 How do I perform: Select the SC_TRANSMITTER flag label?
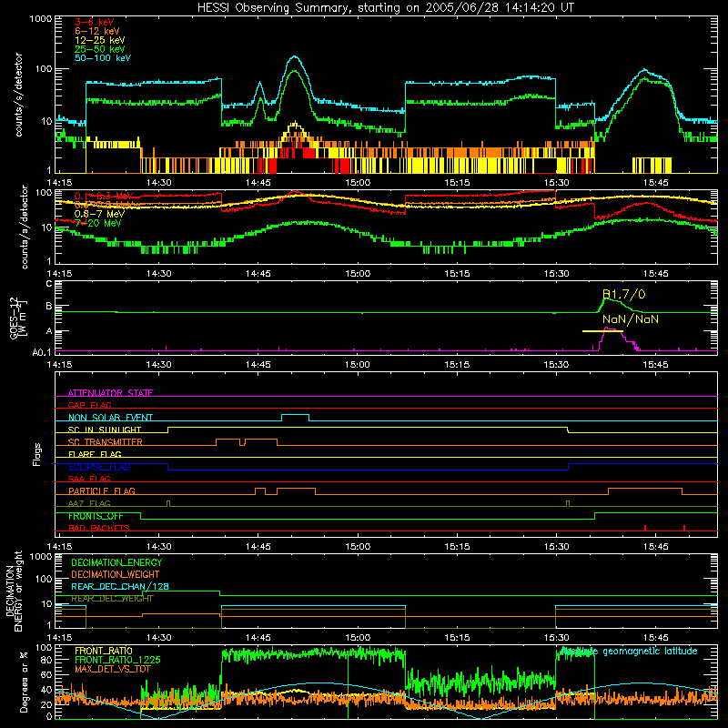point(106,442)
